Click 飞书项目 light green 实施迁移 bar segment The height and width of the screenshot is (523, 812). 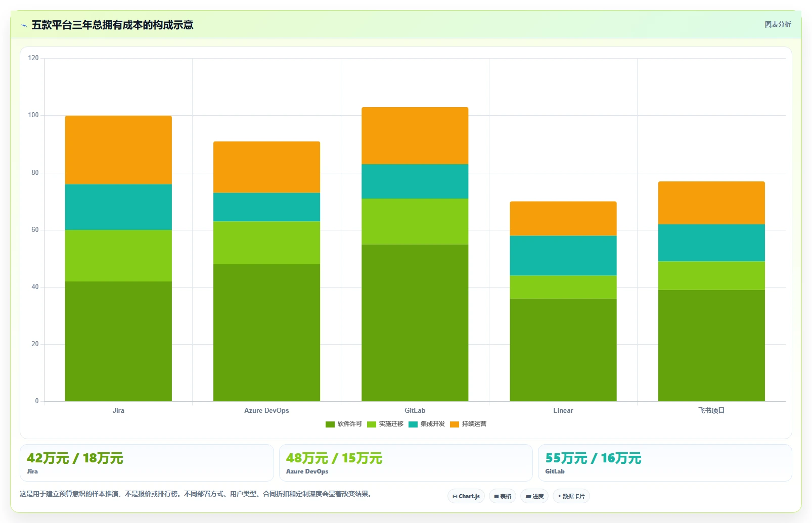pyautogui.click(x=711, y=275)
